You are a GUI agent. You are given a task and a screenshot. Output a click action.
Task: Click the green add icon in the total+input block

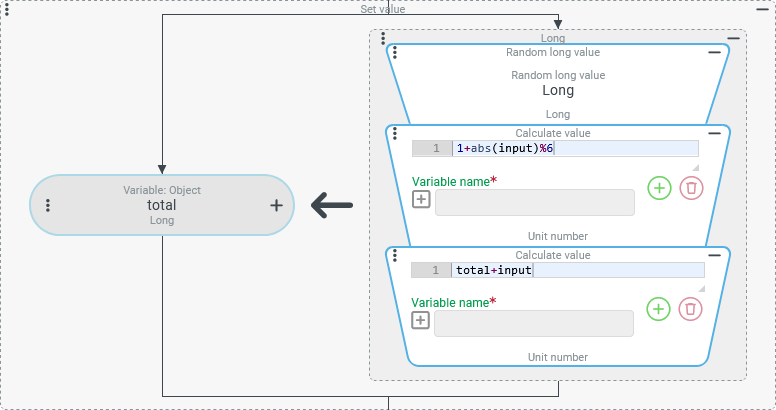coord(658,309)
